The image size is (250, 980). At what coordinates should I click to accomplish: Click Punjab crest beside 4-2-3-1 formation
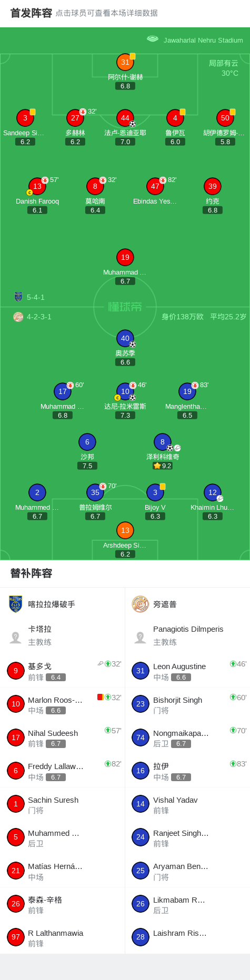(x=18, y=317)
